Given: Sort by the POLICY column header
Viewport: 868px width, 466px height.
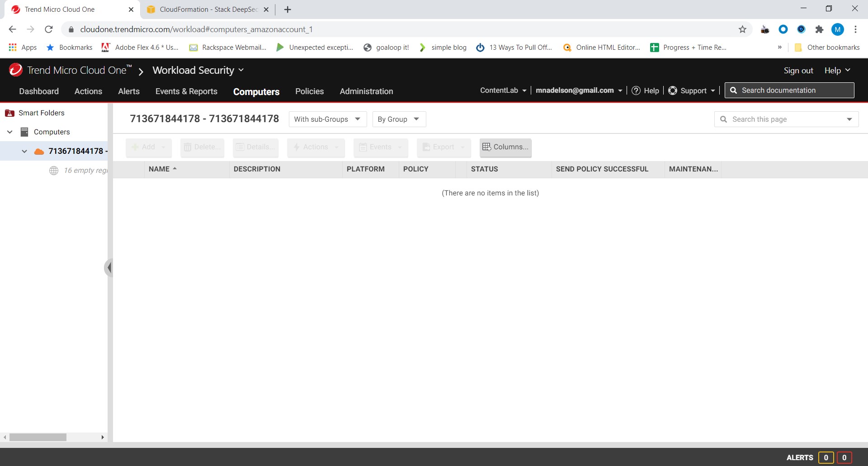Looking at the screenshot, I should pyautogui.click(x=427, y=169).
